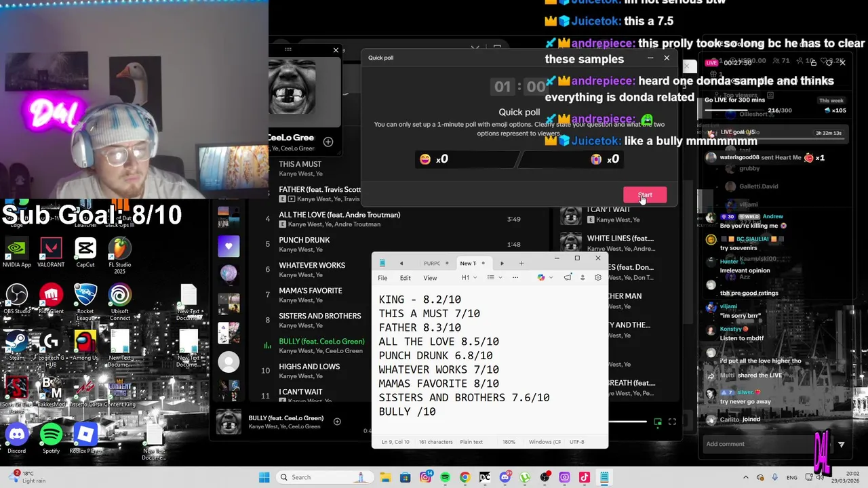
Task: Open the Discord desktop shortcut
Action: [x=16, y=438]
